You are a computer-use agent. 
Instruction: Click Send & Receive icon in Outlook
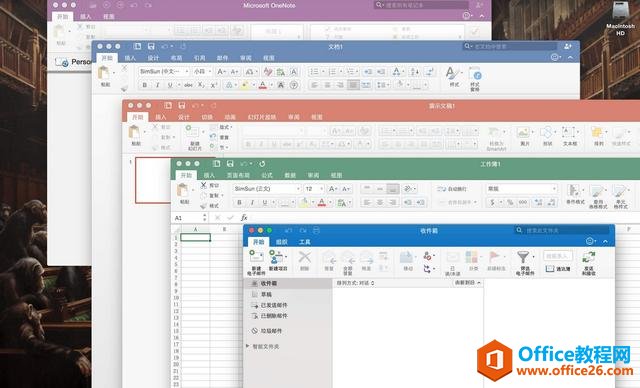589,258
